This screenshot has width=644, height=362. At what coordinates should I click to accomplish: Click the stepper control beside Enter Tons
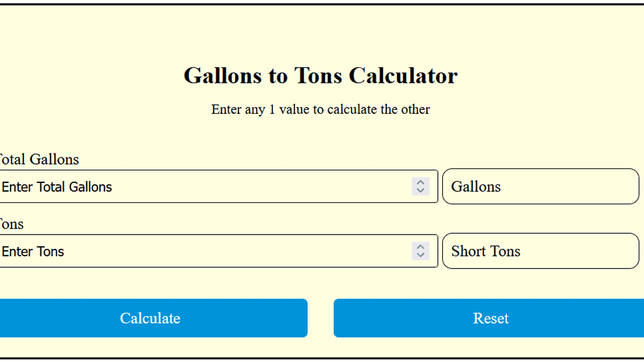tap(421, 251)
